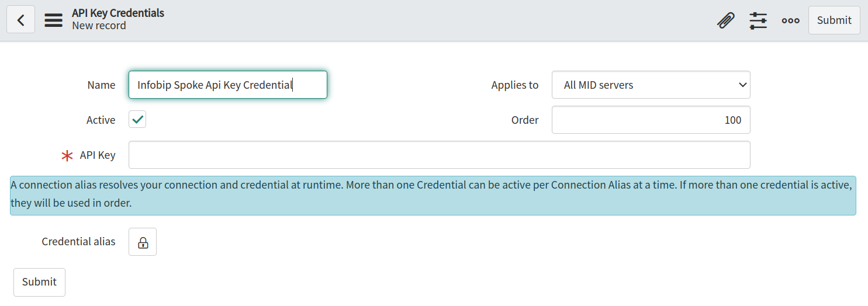
Task: Uncheck the Active checkbox
Action: click(137, 120)
